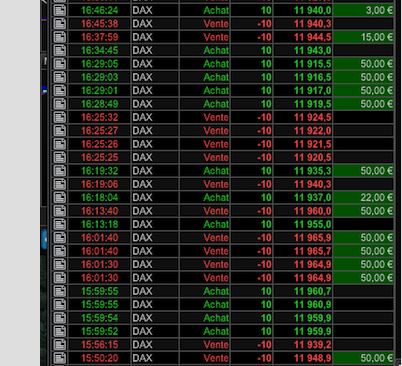The image size is (402, 366).
Task: Click the 16:25:25 time cell
Action: 99,157
